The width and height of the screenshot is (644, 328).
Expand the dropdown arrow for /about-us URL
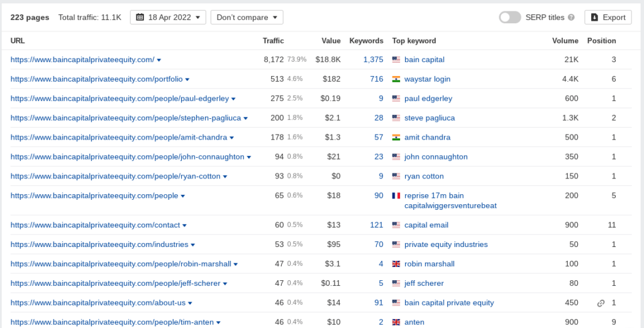coord(190,303)
